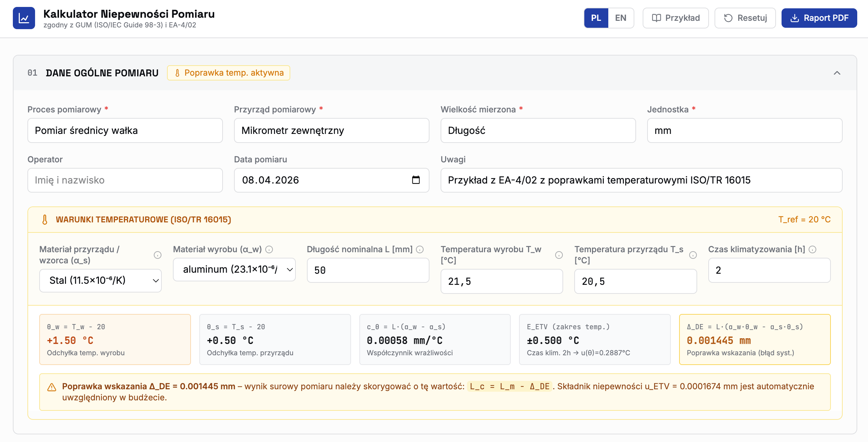
Task: Open calendar picker in Data pomiaru field
Action: (416, 180)
